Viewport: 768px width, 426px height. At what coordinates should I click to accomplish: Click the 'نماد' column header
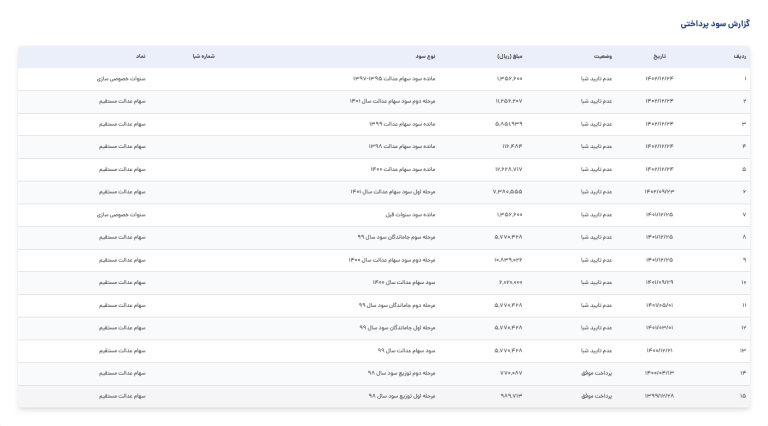[140, 56]
